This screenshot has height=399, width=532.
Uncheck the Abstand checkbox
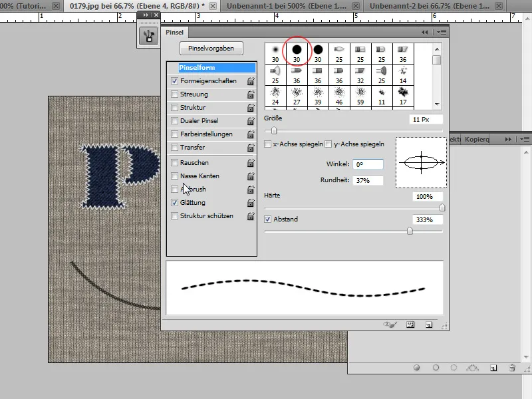tap(268, 219)
